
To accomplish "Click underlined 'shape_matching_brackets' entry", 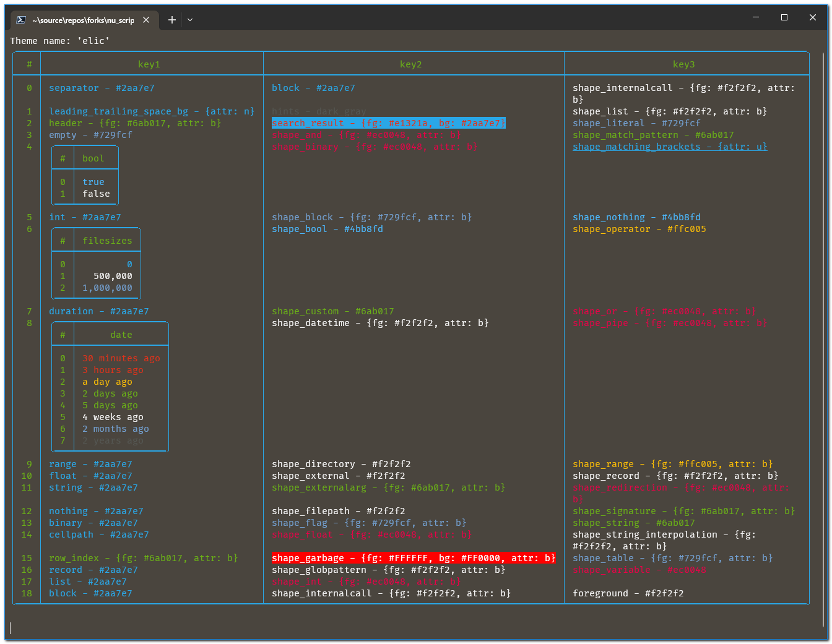I will (x=670, y=147).
